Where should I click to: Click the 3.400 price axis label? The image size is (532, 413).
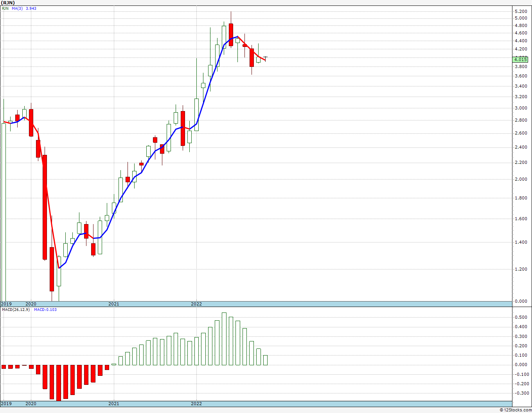520,86
